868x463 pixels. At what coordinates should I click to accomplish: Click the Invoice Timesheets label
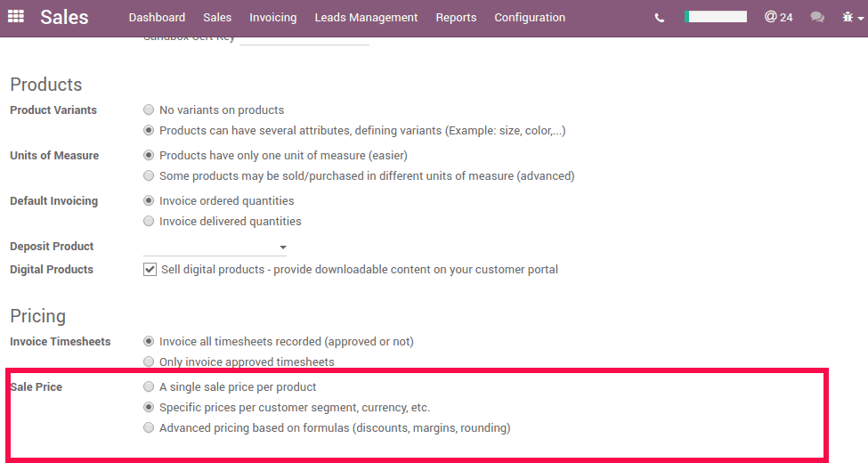point(61,341)
